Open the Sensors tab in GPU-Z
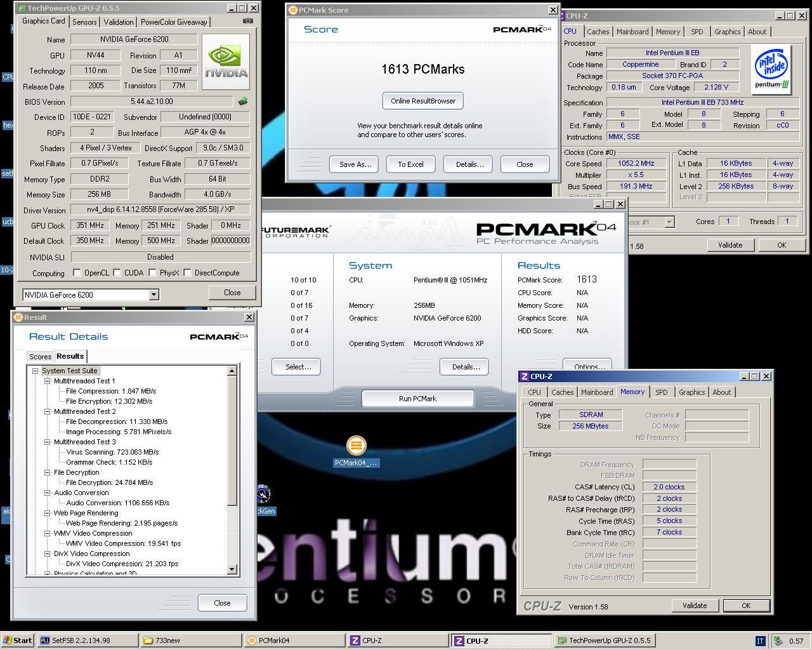The image size is (812, 650). (x=84, y=22)
